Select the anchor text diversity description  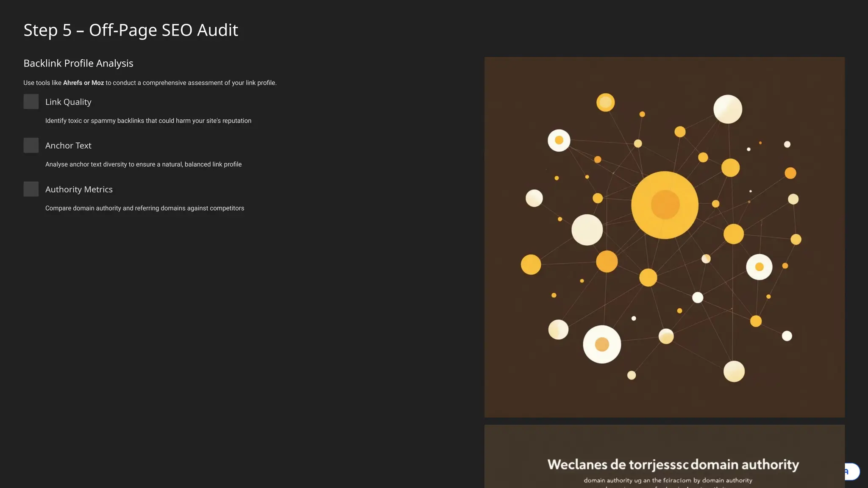143,164
